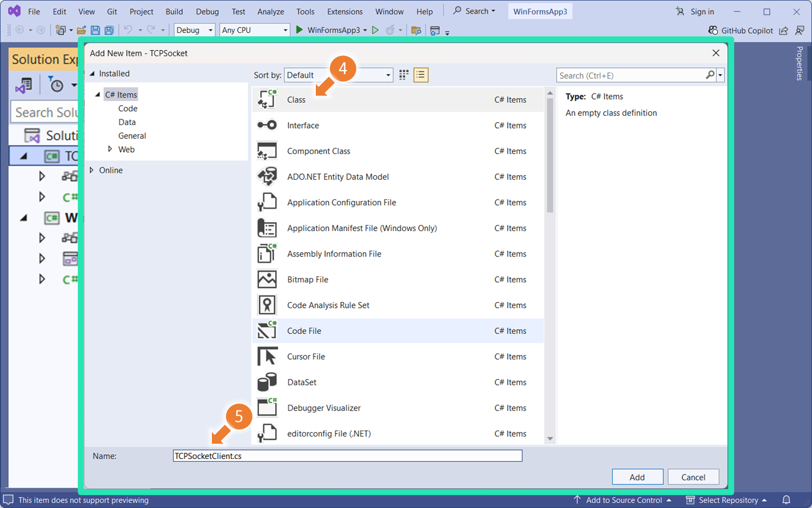Click the top-bar Search button
The width and height of the screenshot is (812, 508).
coord(474,11)
